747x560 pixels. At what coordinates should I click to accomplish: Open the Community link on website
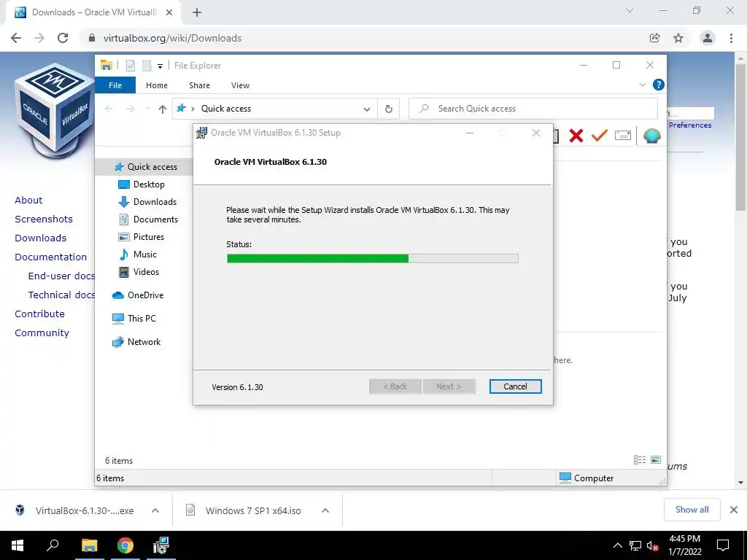click(x=42, y=332)
